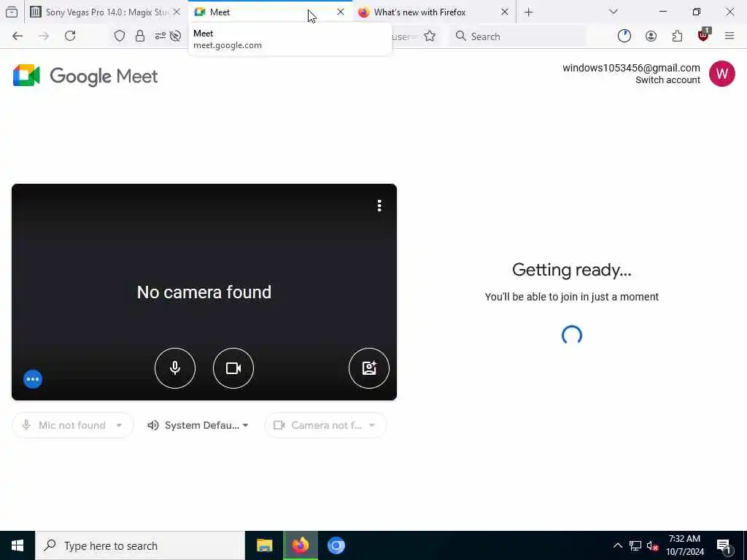Expand the System Default speaker dropdown
747x560 pixels.
198,425
